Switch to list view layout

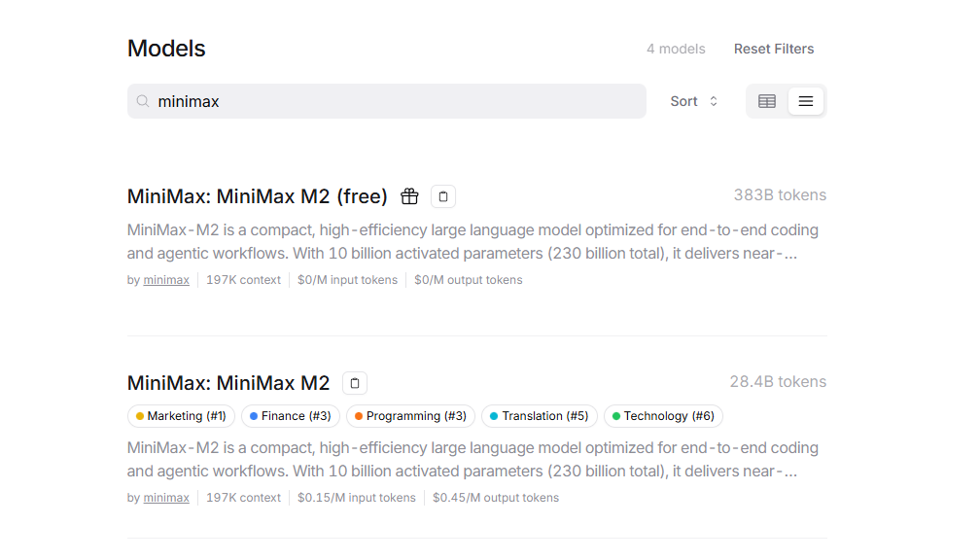tap(806, 100)
